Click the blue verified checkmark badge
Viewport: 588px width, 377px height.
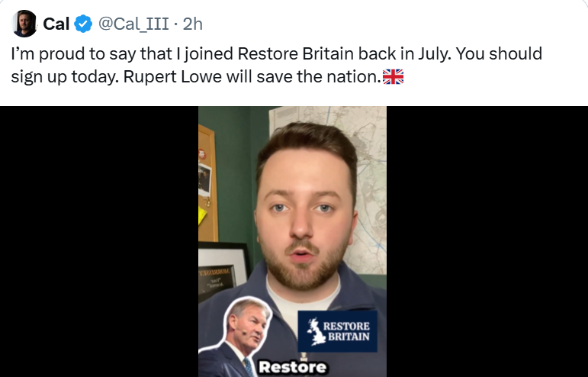point(83,24)
